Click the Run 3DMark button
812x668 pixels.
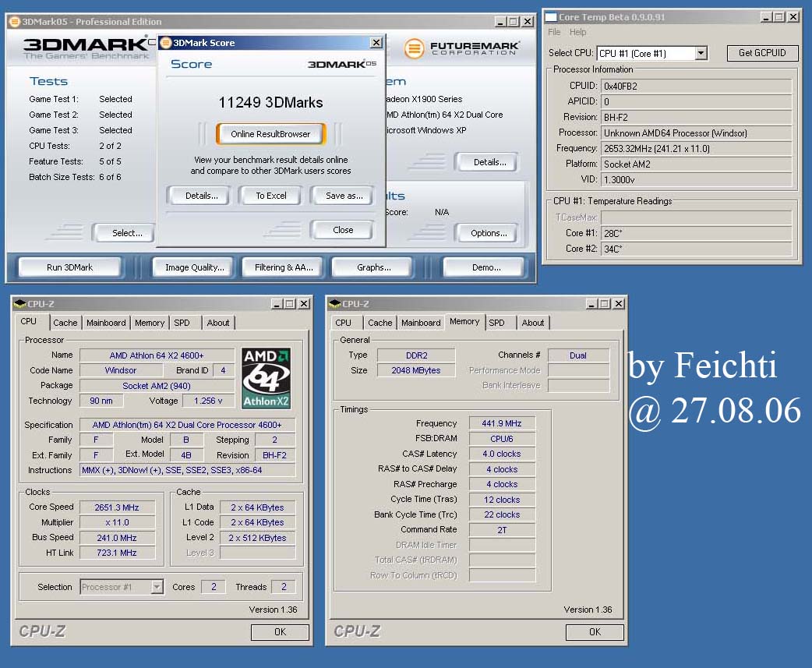coord(70,267)
